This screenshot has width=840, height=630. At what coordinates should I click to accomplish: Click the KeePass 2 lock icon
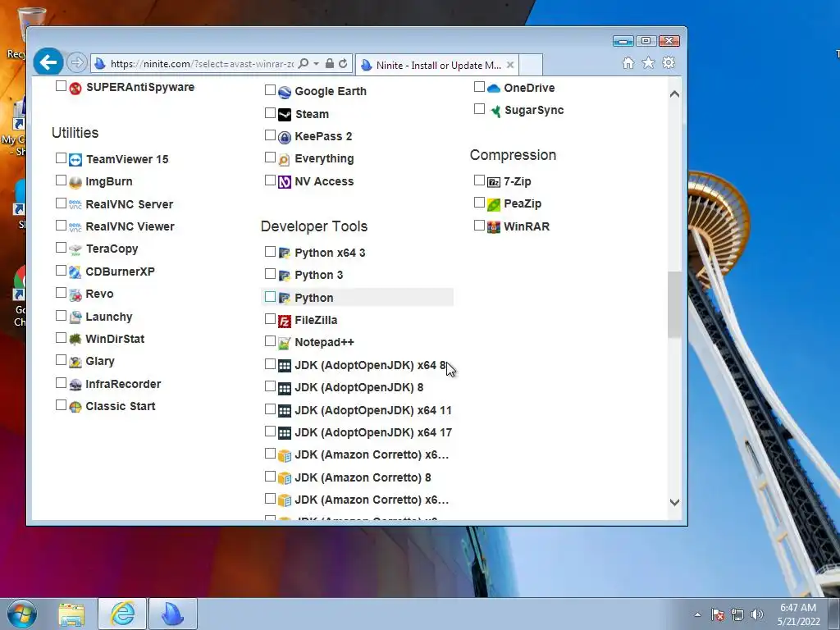285,137
